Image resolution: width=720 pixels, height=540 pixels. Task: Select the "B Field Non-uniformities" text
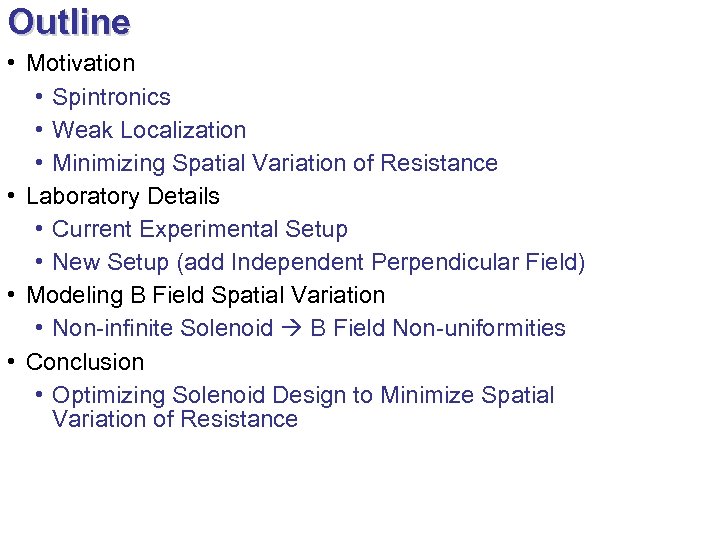pos(438,328)
